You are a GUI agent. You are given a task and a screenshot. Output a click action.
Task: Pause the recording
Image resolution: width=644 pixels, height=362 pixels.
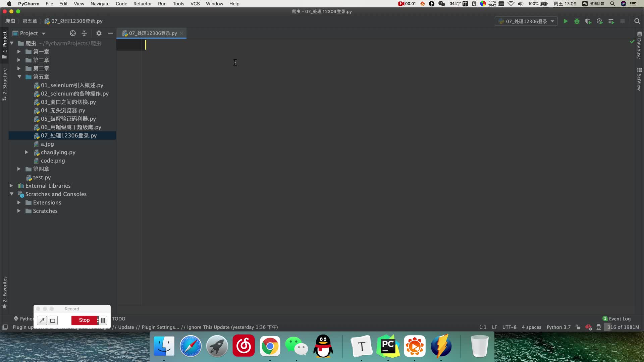pyautogui.click(x=103, y=320)
